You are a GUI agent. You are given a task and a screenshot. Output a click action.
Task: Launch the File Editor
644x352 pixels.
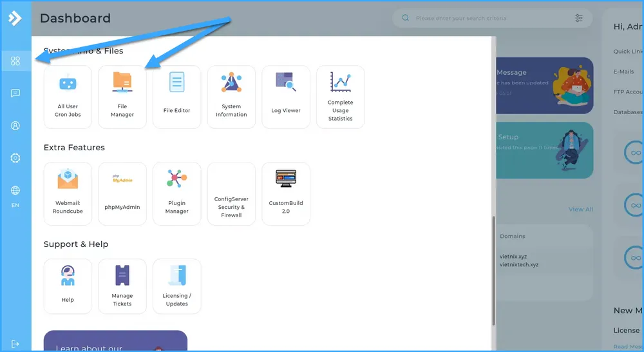click(x=176, y=97)
